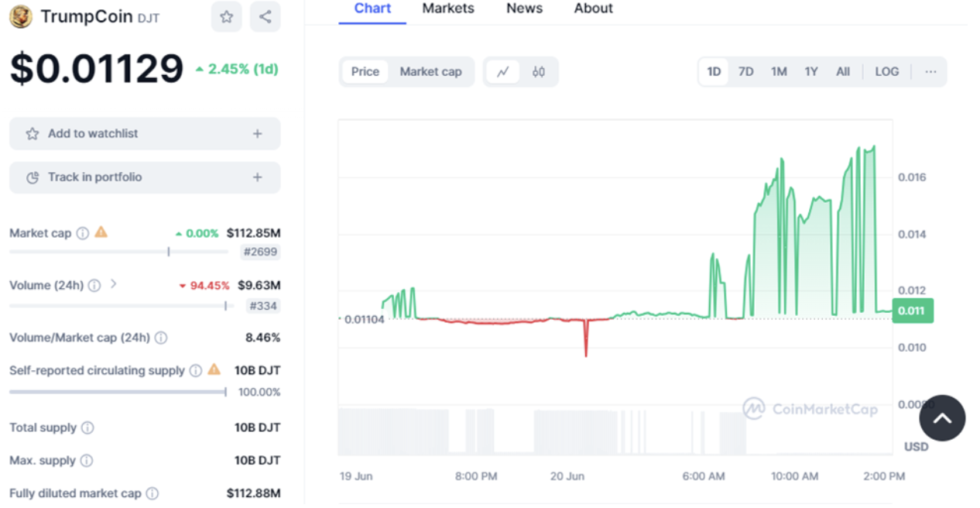Open the About tab

pyautogui.click(x=594, y=9)
